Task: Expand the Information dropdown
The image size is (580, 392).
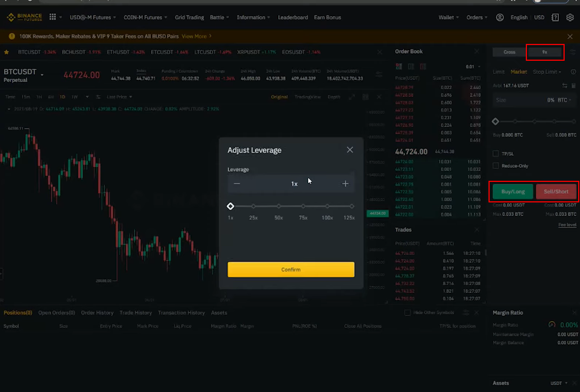Action: (x=254, y=17)
